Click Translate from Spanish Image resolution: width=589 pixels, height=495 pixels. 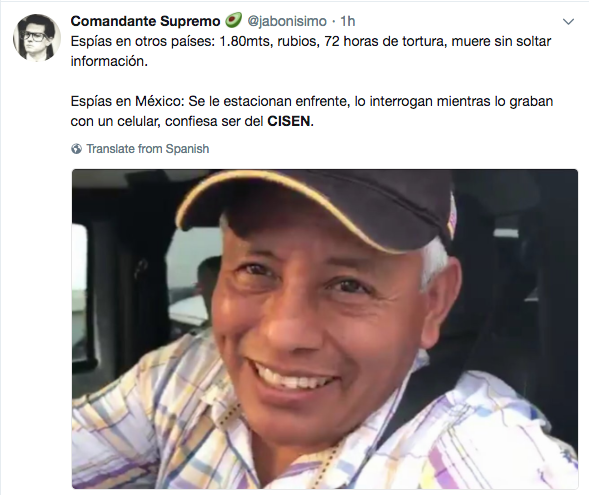pyautogui.click(x=148, y=149)
